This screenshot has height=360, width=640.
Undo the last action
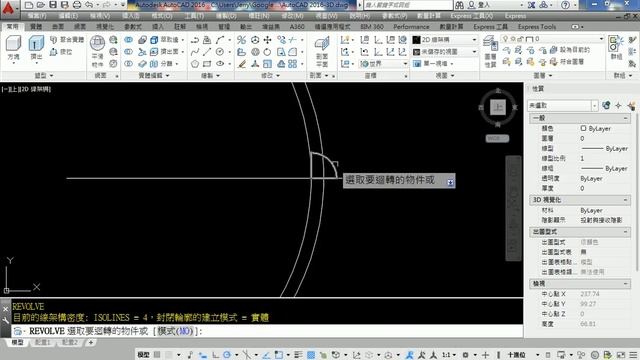89,5
